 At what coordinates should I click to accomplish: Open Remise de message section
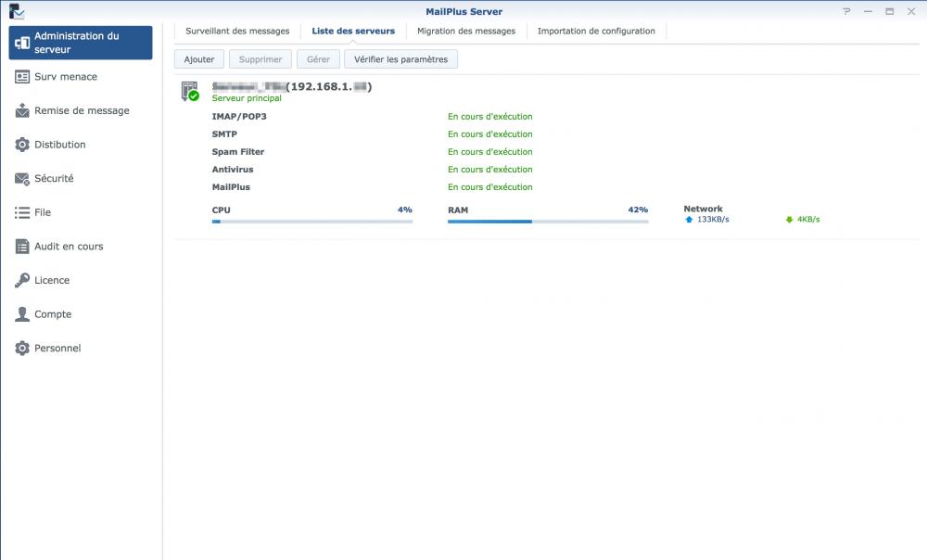coord(81,110)
